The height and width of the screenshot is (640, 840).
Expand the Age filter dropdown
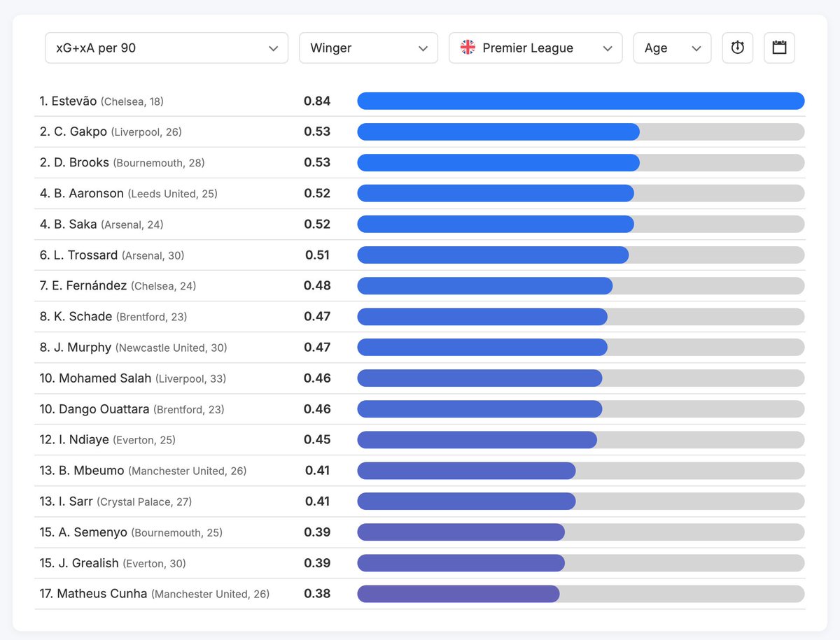(672, 48)
